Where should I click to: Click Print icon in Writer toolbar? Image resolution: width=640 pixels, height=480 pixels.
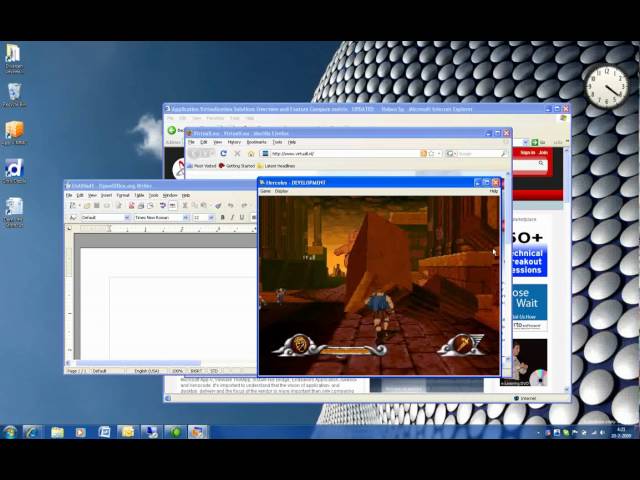pos(141,205)
